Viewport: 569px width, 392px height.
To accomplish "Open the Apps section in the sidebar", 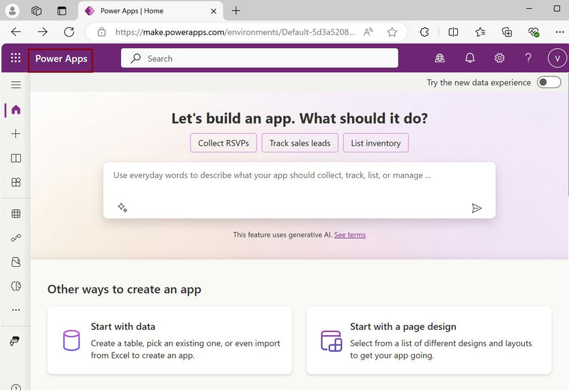I will pyautogui.click(x=15, y=181).
